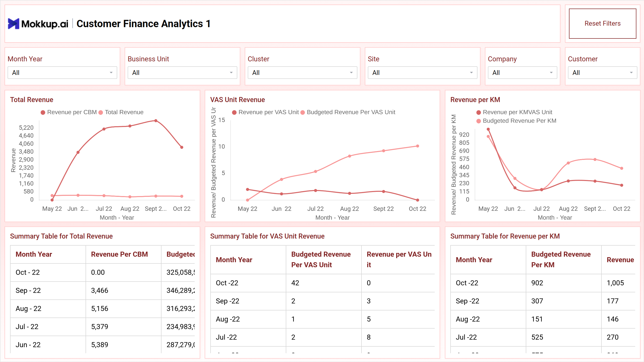Click Customer Finance Analytics 1 title
644x362 pixels.
(143, 24)
